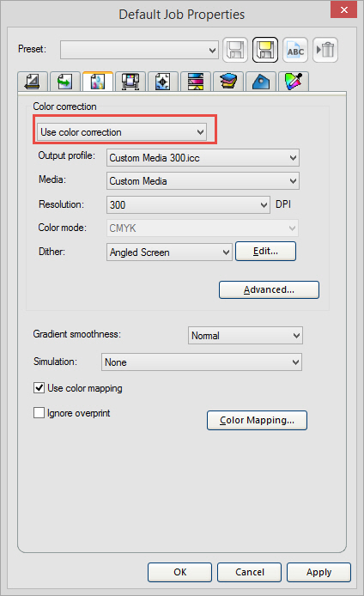Image resolution: width=364 pixels, height=596 pixels.
Task: Click the delete preset trash icon
Action: (x=325, y=50)
